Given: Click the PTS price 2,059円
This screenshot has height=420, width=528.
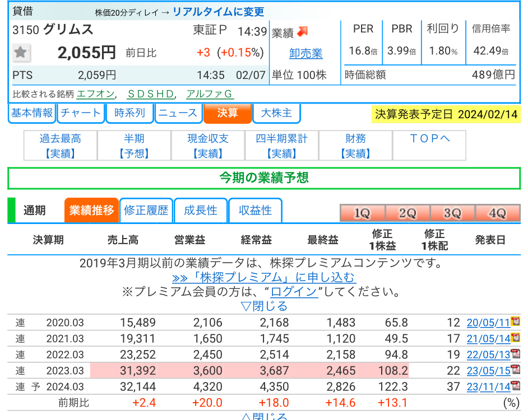Looking at the screenshot, I should tap(97, 75).
